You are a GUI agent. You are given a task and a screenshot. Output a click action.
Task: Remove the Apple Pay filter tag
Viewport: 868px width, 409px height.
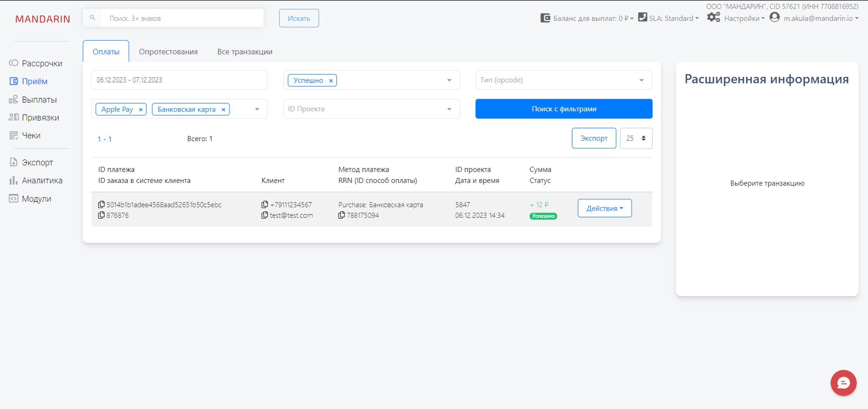pyautogui.click(x=141, y=110)
